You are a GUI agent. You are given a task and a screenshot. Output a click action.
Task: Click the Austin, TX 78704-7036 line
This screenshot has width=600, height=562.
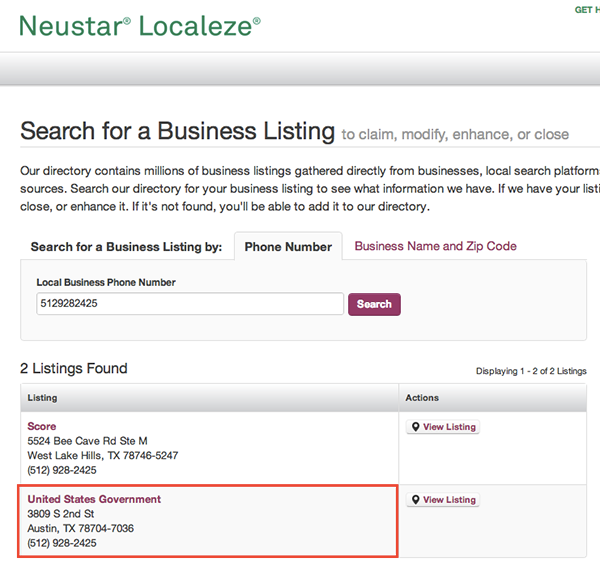pyautogui.click(x=80, y=528)
